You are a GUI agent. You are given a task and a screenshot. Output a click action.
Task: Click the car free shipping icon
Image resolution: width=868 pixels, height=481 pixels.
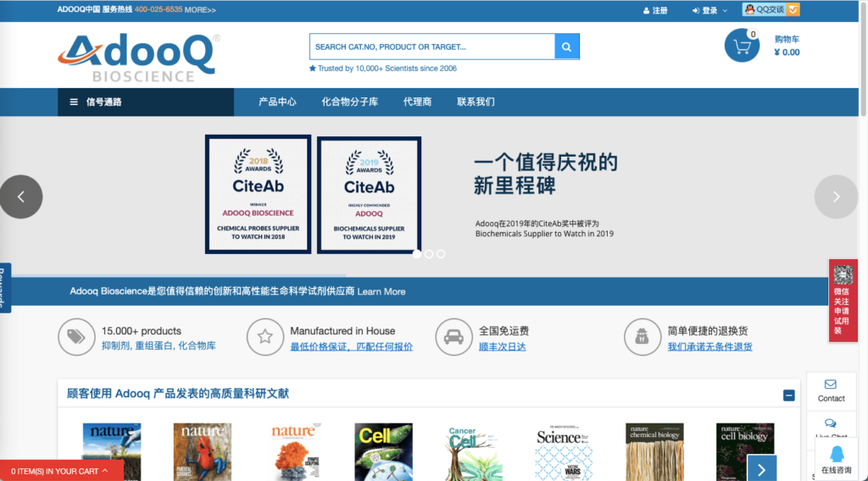[x=453, y=337]
